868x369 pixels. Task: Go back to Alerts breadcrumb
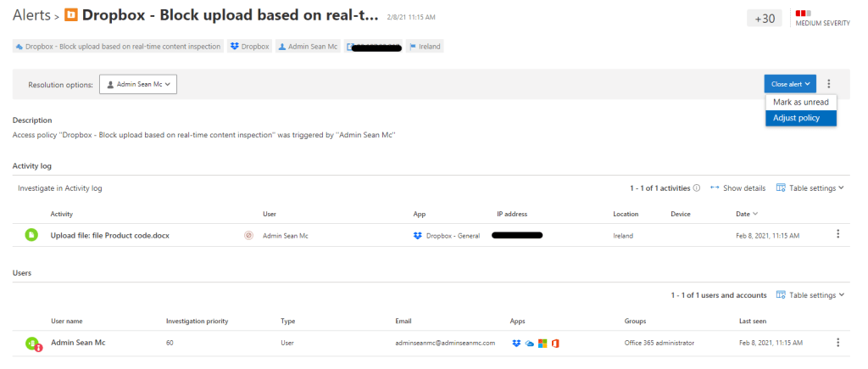coord(31,15)
